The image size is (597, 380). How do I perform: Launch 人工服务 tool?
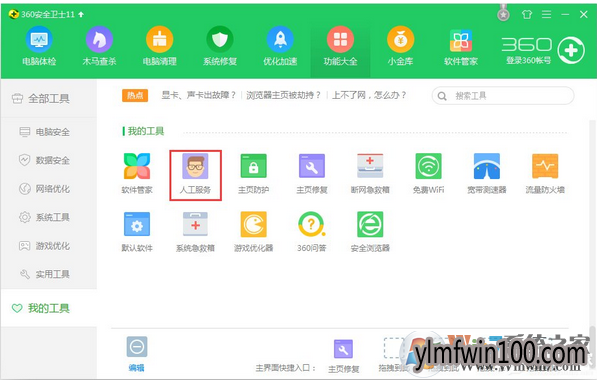pyautogui.click(x=195, y=173)
